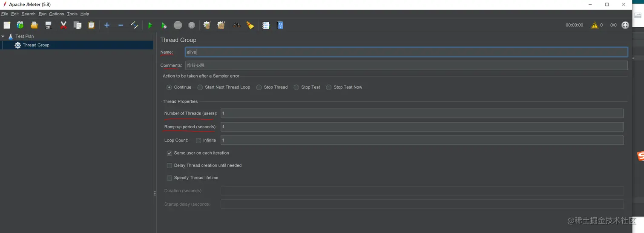
Task: Start the test with no pauses icon
Action: click(164, 25)
